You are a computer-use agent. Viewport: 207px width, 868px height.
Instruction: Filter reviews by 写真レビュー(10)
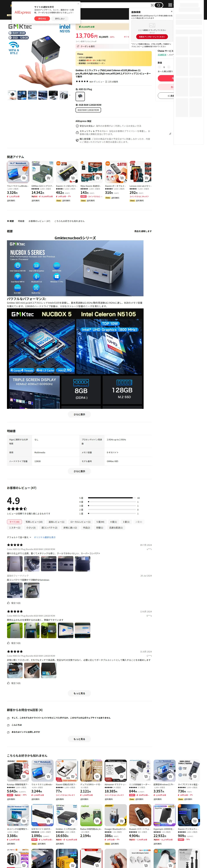click(x=34, y=522)
